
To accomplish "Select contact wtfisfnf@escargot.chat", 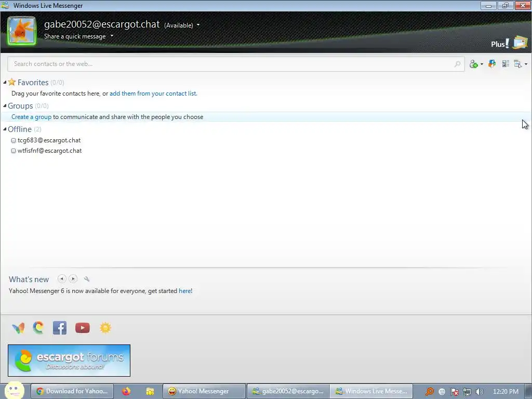I will [x=49, y=151].
